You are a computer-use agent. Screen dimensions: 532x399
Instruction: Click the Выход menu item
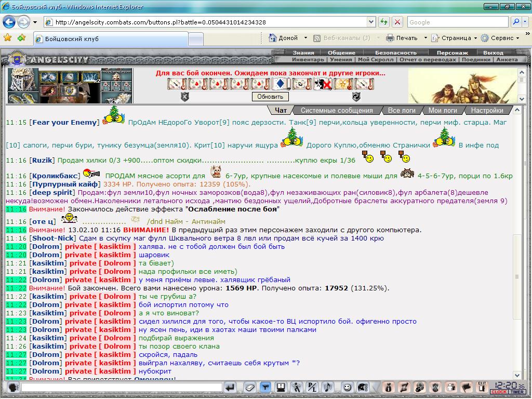494,52
